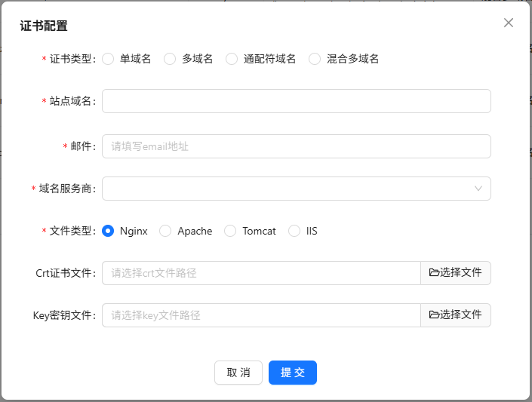Click the 证书配置 dialog title
Image resolution: width=532 pixels, height=402 pixels.
(x=44, y=26)
